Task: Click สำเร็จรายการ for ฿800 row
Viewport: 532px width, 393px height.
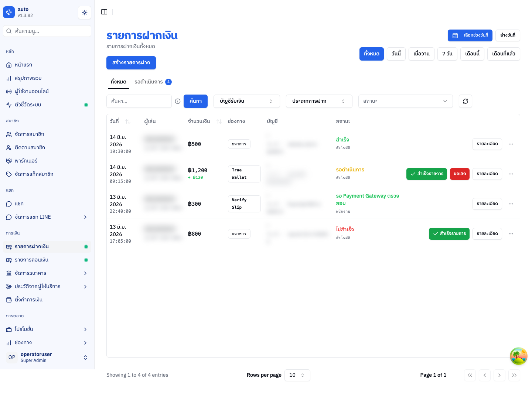Action: [x=449, y=234]
